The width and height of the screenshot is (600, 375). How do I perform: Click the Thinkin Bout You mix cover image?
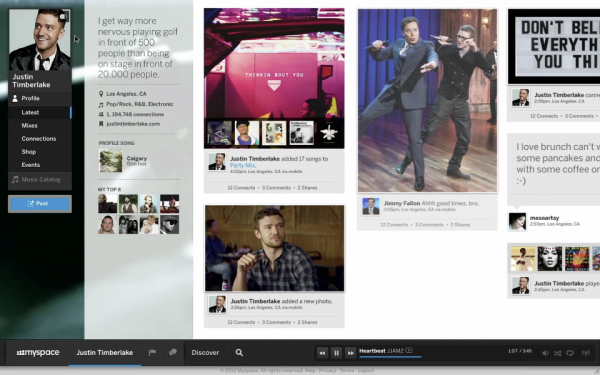(x=274, y=63)
